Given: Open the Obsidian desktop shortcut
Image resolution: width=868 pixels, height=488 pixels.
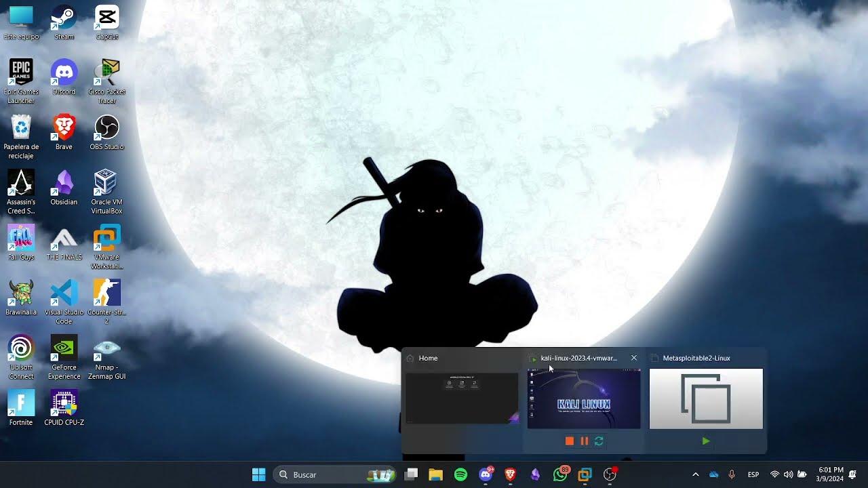Looking at the screenshot, I should click(64, 188).
